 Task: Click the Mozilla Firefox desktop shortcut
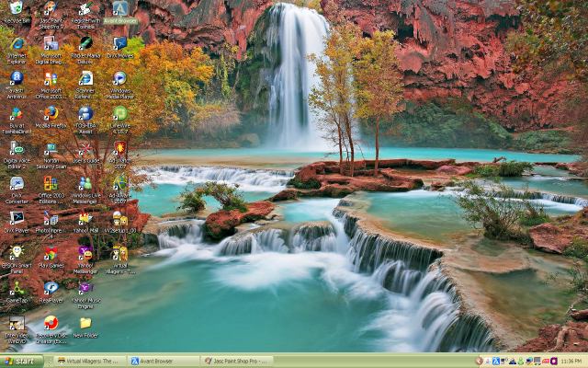point(51,114)
